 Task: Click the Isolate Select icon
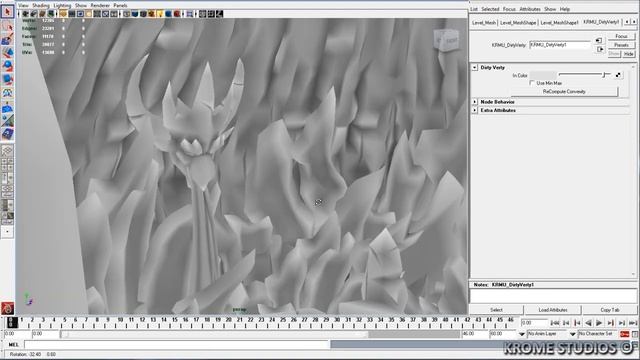coord(190,14)
